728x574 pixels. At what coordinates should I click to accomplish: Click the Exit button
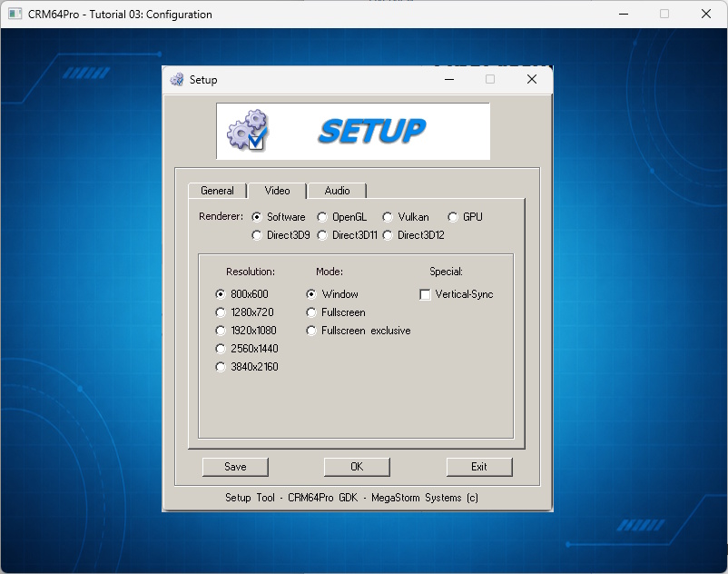(x=479, y=467)
